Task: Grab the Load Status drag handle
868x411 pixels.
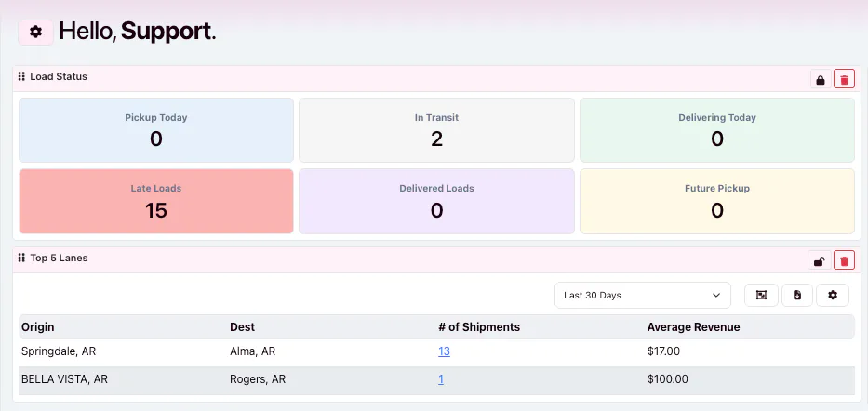Action: tap(21, 76)
